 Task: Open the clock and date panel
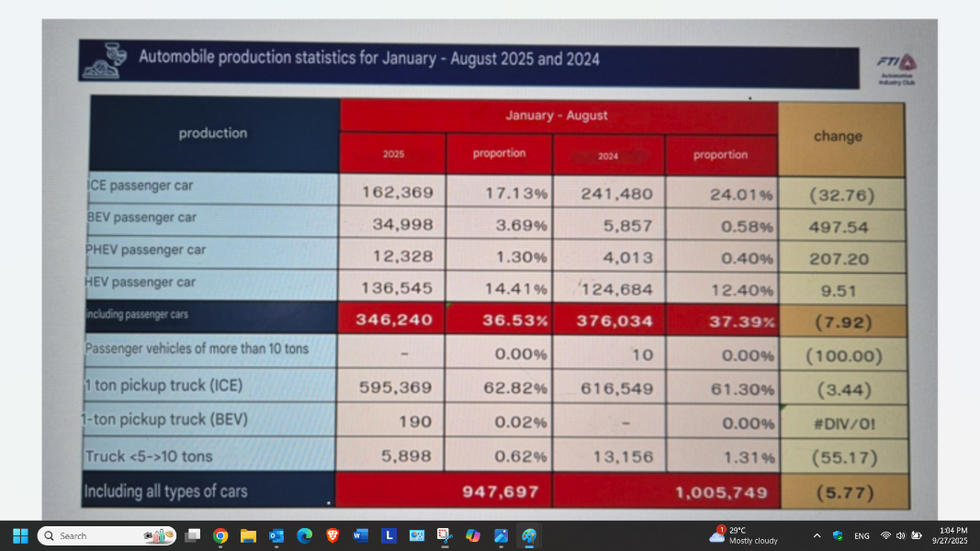pos(953,535)
